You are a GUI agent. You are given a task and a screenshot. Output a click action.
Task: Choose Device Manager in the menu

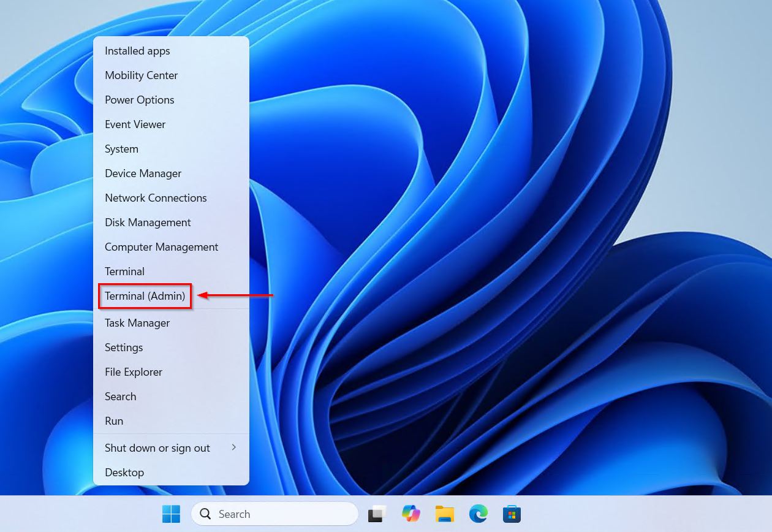(x=143, y=173)
